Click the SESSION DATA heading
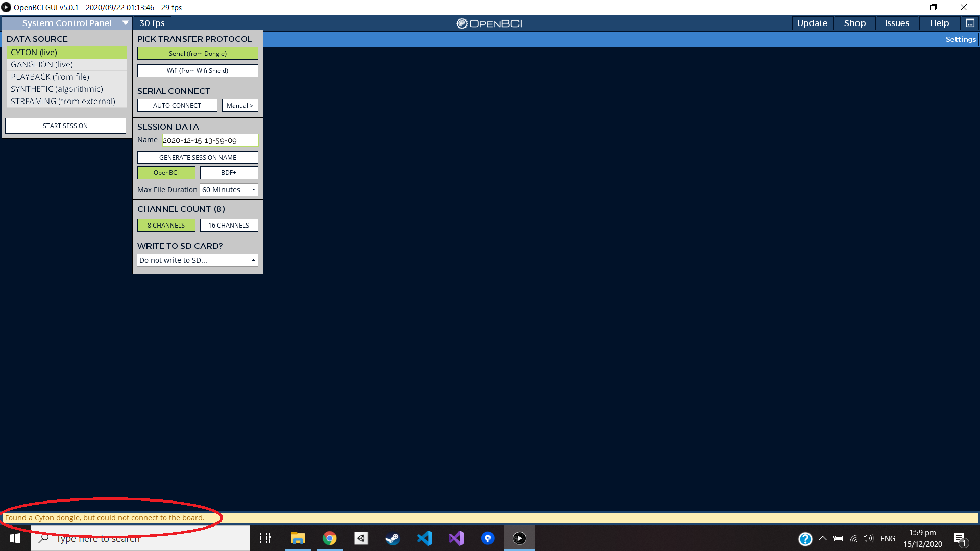The width and height of the screenshot is (980, 551). click(168, 127)
